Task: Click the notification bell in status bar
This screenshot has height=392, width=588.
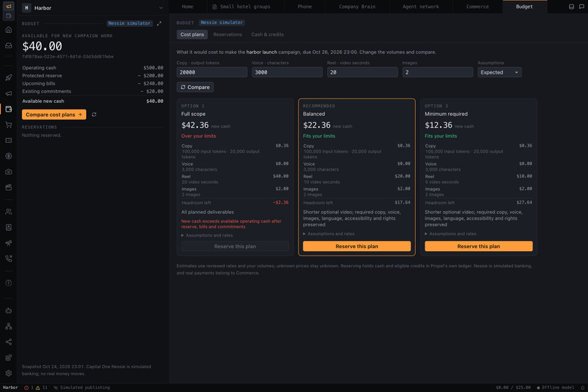Action: pos(582,388)
